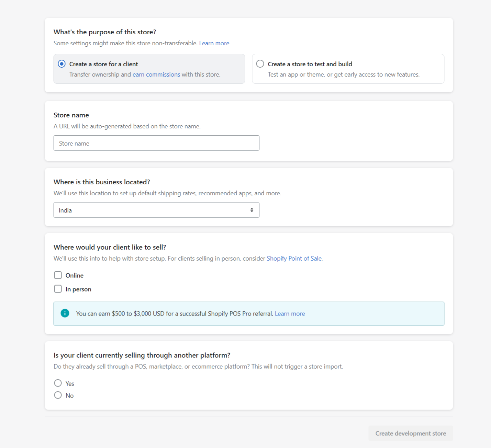This screenshot has height=448, width=491.
Task: Click the 'Where is this business located?' heading
Action: point(102,182)
